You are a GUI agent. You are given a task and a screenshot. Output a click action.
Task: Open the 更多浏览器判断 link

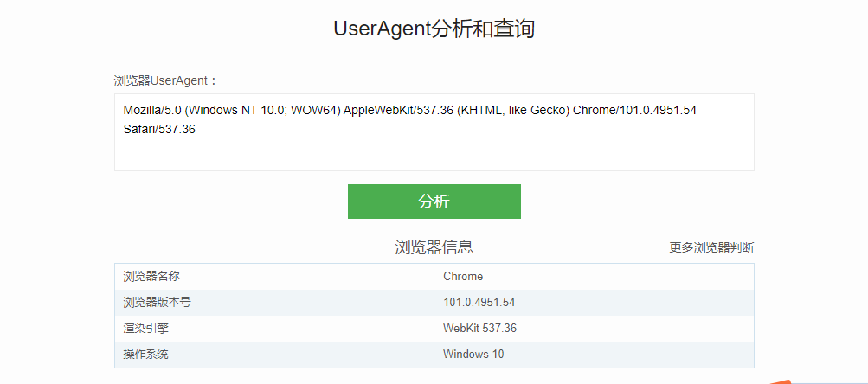tap(711, 247)
